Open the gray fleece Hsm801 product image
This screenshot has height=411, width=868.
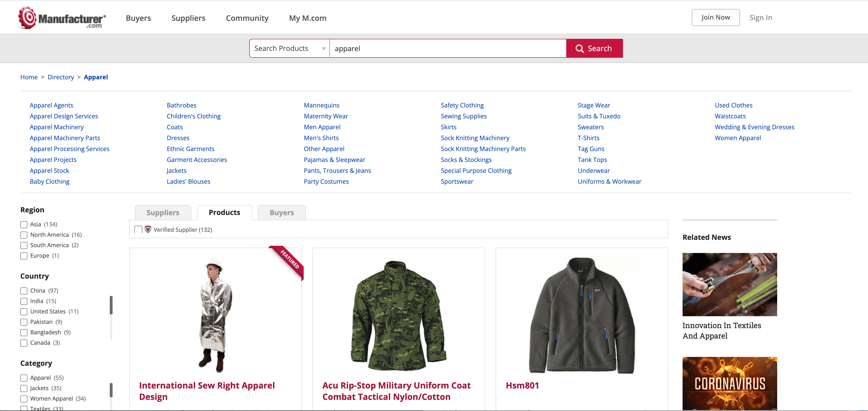(582, 315)
